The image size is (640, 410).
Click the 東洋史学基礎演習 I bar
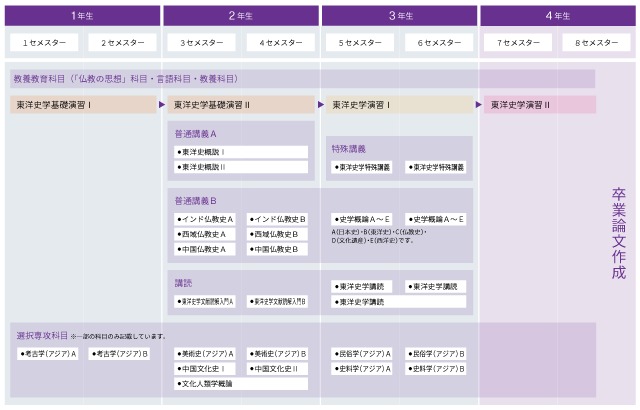(84, 104)
